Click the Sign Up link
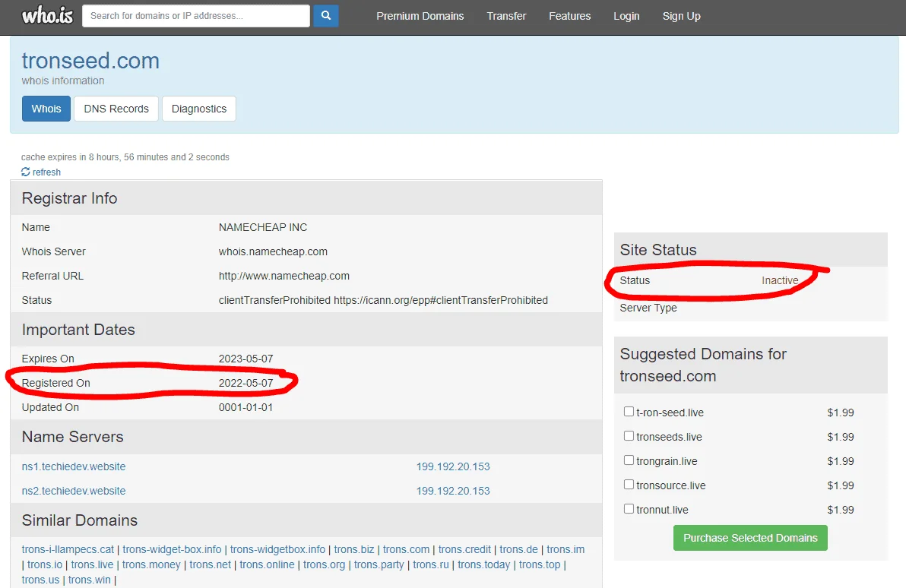This screenshot has height=588, width=906. pyautogui.click(x=681, y=16)
